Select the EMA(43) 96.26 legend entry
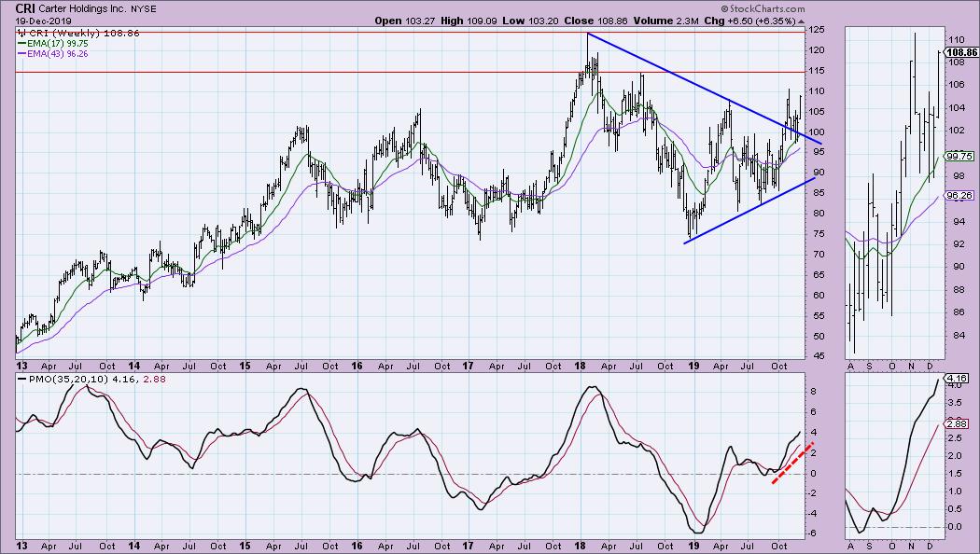Image resolution: width=980 pixels, height=554 pixels. [58, 54]
